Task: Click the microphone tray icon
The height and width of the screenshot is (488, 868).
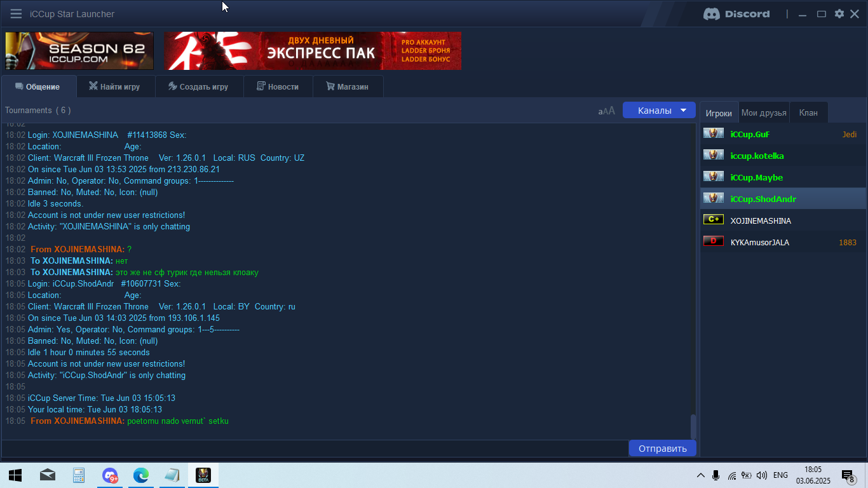Action: point(715,475)
